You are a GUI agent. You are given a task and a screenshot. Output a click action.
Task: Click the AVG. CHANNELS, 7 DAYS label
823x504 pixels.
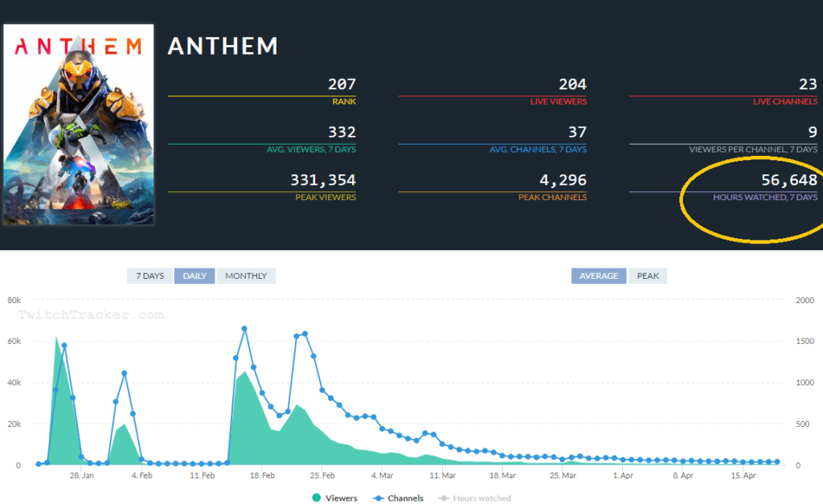pyautogui.click(x=538, y=149)
